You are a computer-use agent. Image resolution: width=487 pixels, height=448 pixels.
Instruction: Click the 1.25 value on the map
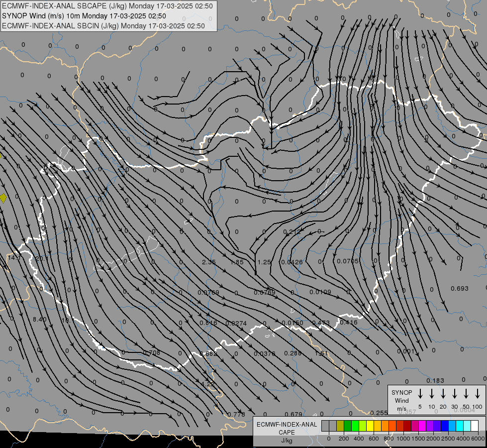(x=264, y=262)
